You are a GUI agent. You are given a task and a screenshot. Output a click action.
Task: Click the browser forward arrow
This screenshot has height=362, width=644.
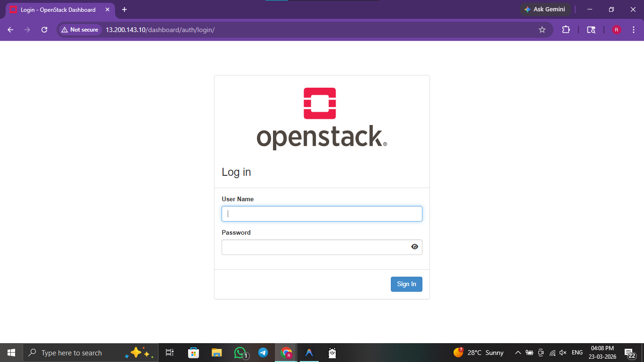[27, 30]
